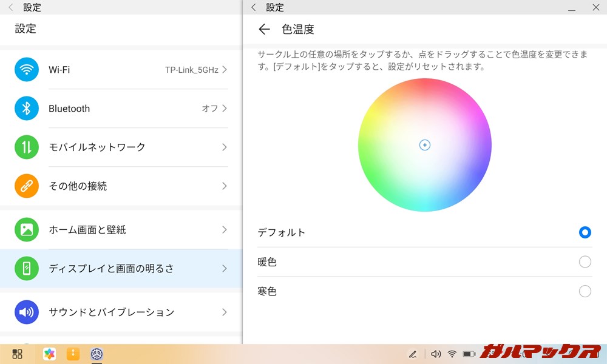
Task: Select the mobile network icon
Action: coord(27,147)
